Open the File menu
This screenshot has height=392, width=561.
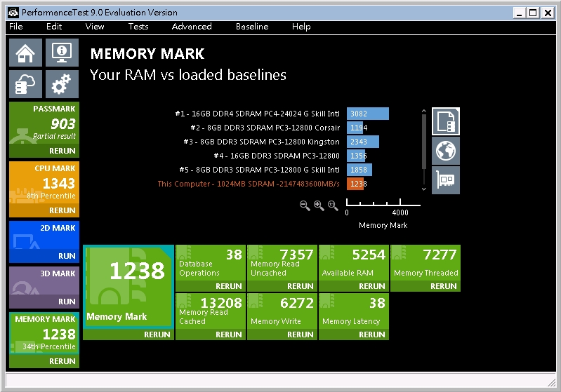(x=15, y=27)
